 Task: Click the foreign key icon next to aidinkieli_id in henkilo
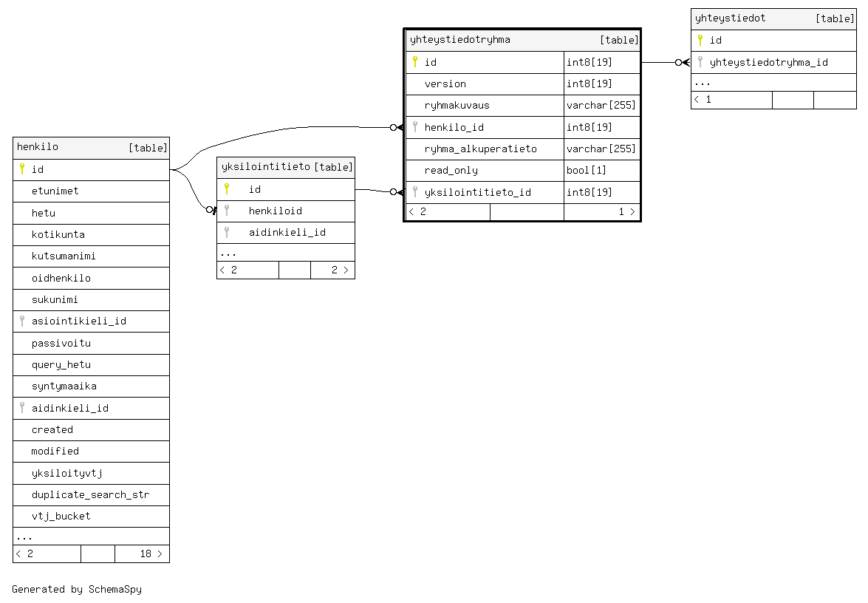[x=22, y=408]
